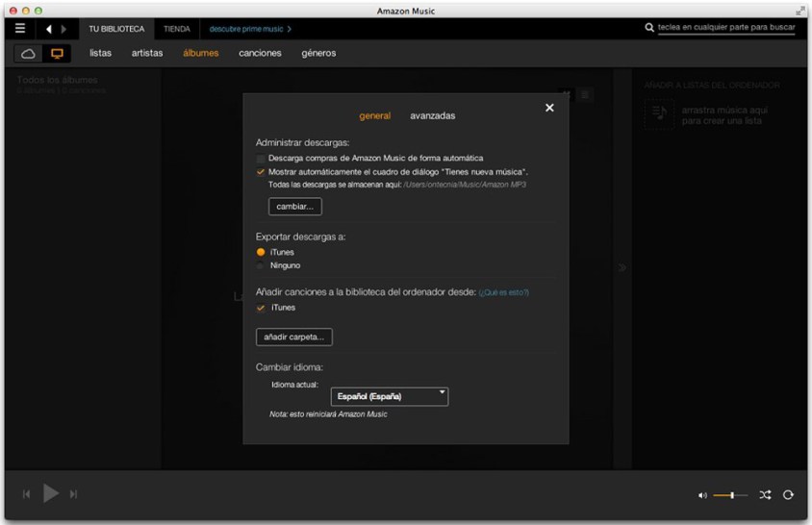Toggle repeat playback icon
The width and height of the screenshot is (812, 525).
(788, 494)
